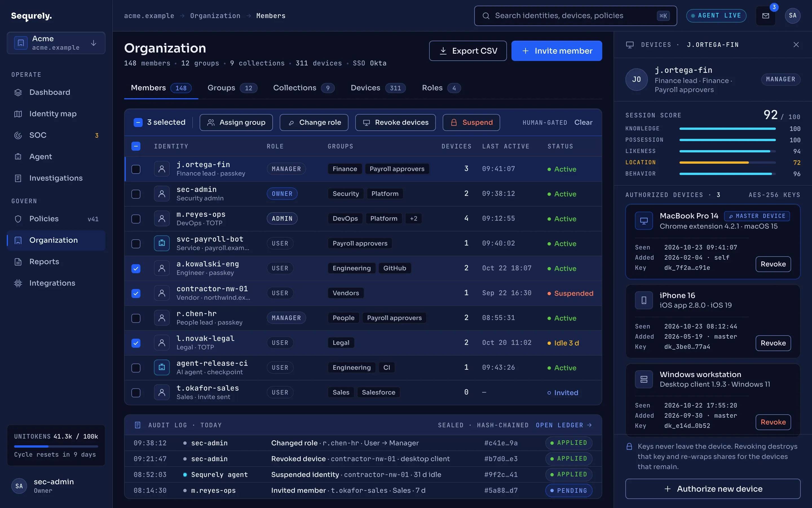Click the agent-release-ci bot icon
This screenshot has height=508, width=812.
162,367
